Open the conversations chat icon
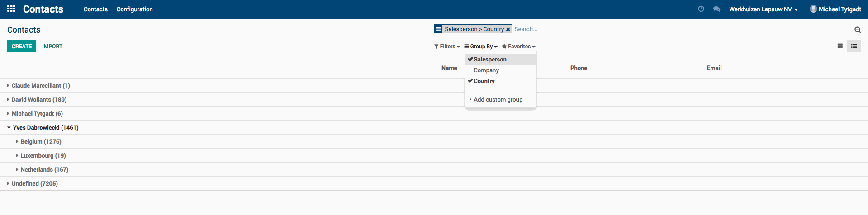 (x=716, y=9)
